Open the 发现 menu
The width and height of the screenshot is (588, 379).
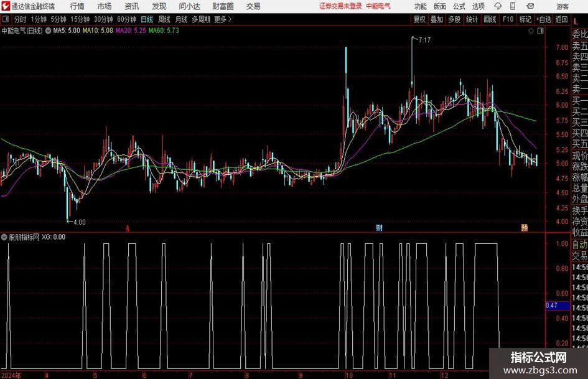click(159, 6)
